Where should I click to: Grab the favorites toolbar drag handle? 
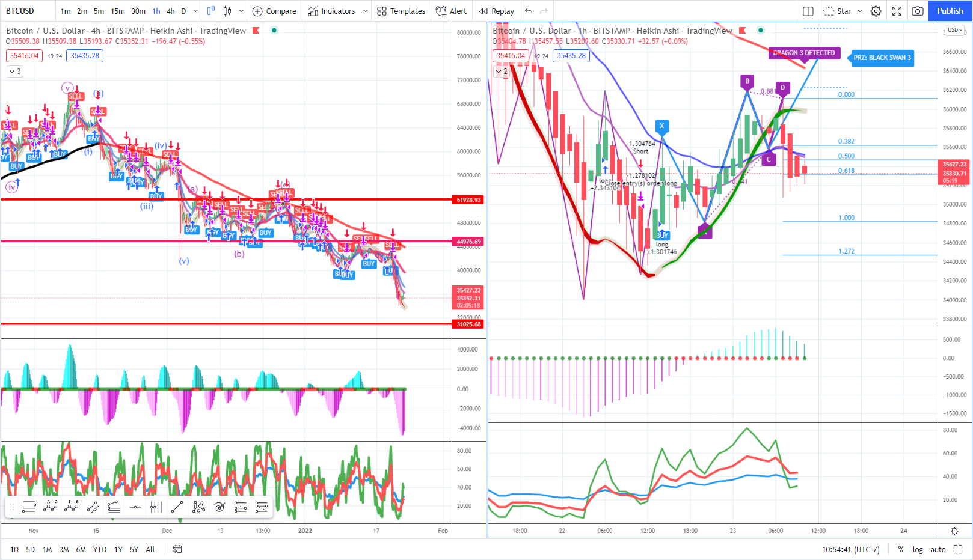11,507
